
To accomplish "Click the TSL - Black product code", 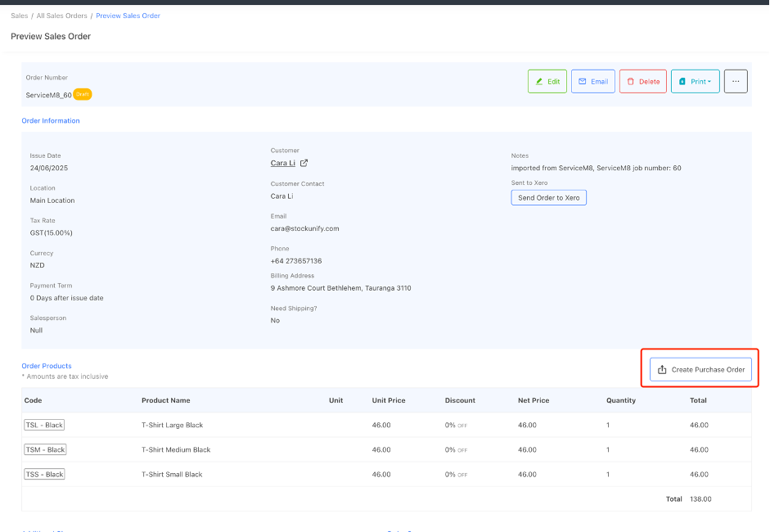I will point(44,425).
